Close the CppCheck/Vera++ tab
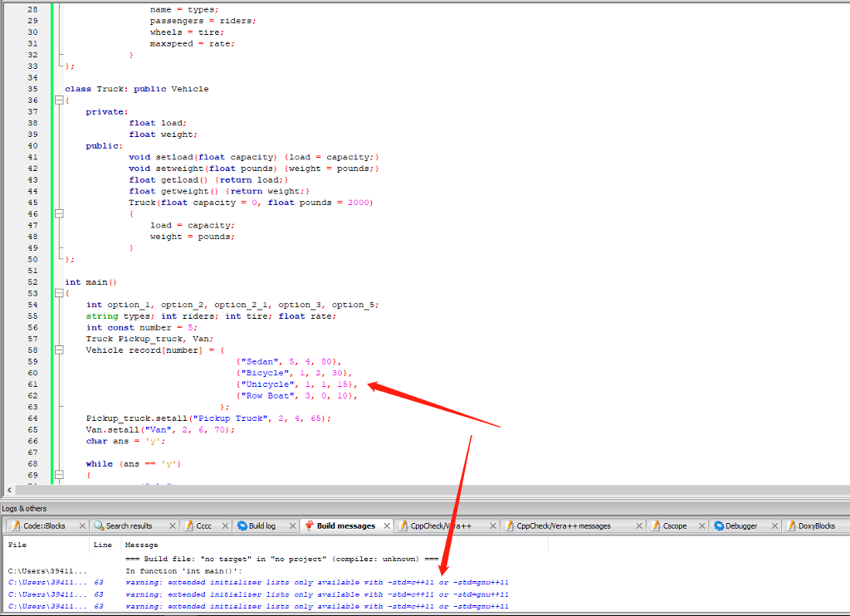The height and width of the screenshot is (616, 850). (493, 526)
